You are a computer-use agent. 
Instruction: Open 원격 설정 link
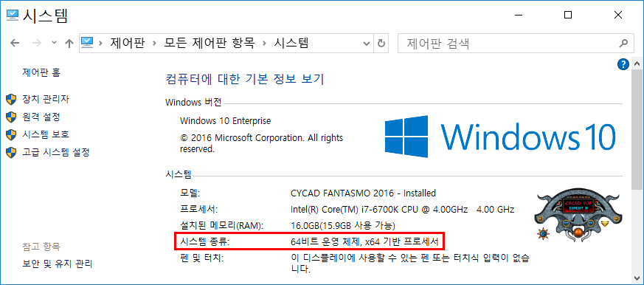(x=41, y=117)
